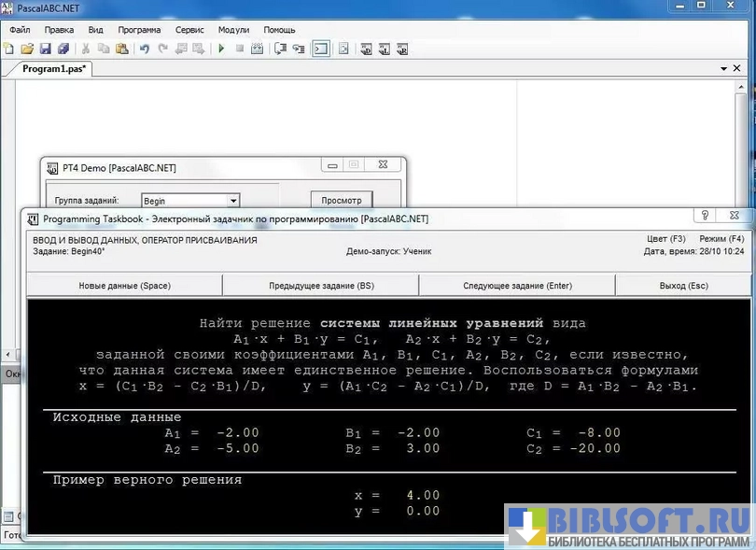Screen dimensions: 756x550
Task: Open the Программа menu
Action: (x=139, y=30)
